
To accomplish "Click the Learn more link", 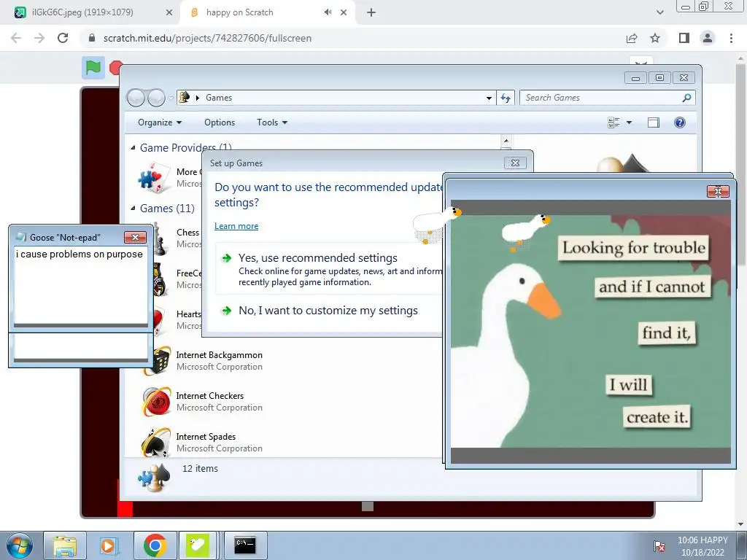I will point(236,226).
